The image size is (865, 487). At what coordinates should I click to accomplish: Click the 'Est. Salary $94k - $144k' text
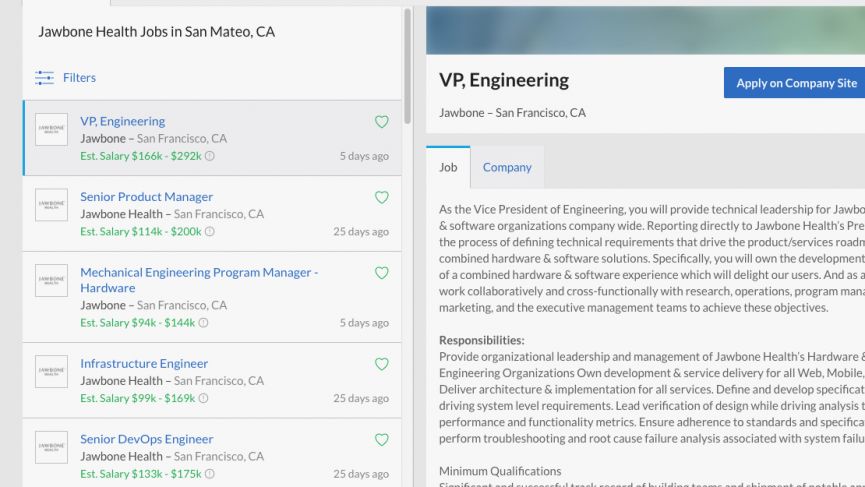pos(137,323)
